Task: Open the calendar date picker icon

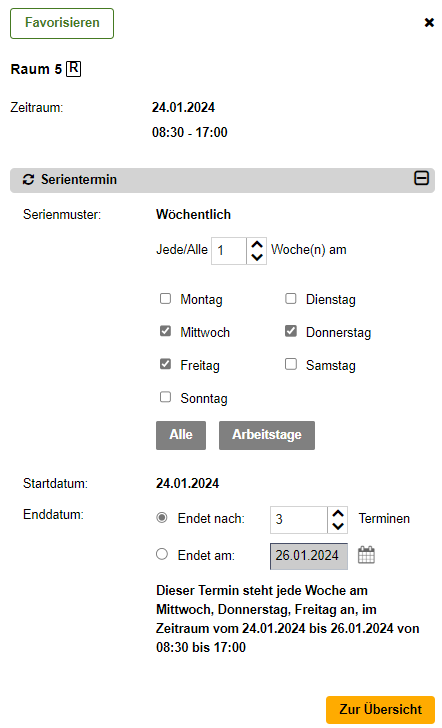Action: pyautogui.click(x=366, y=555)
